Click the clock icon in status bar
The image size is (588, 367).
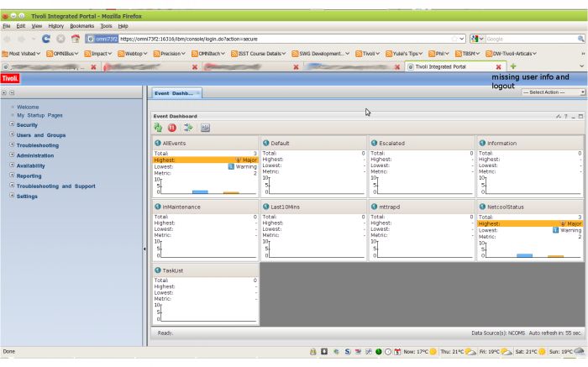388,352
